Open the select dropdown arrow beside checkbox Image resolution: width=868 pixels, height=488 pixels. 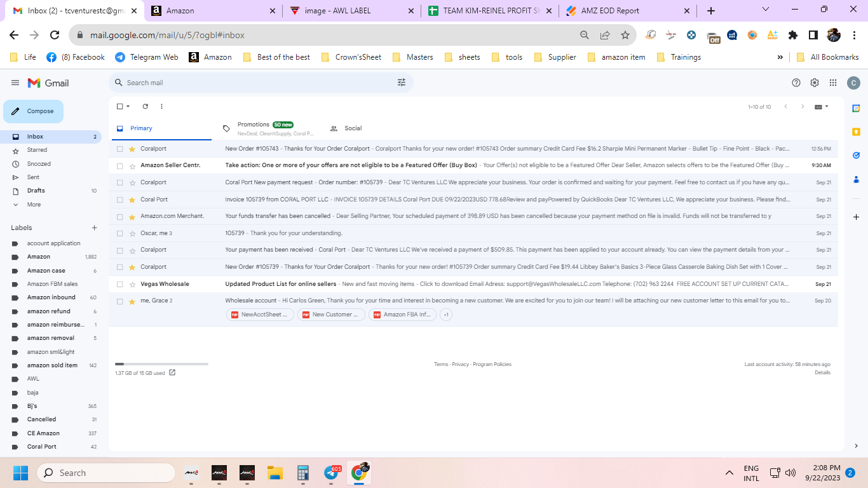point(128,106)
